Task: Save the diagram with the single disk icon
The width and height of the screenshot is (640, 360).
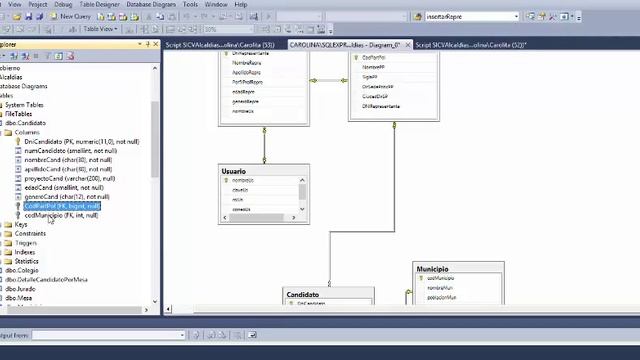Action: point(28,17)
